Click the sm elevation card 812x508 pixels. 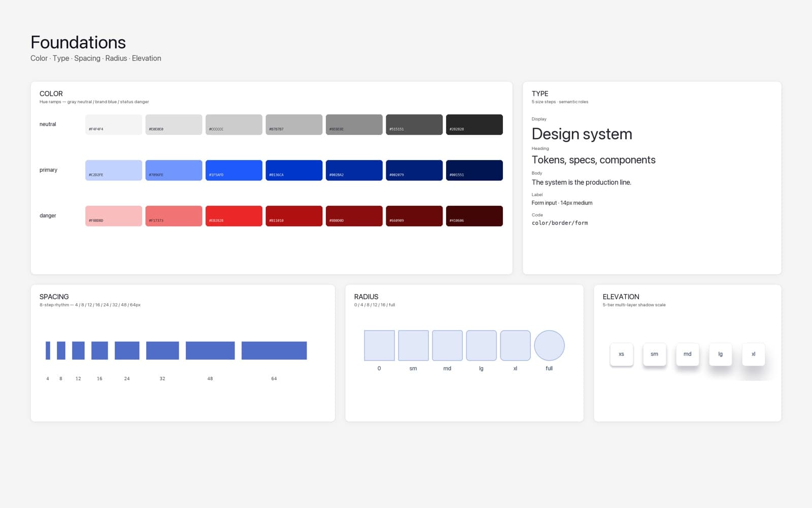click(655, 354)
